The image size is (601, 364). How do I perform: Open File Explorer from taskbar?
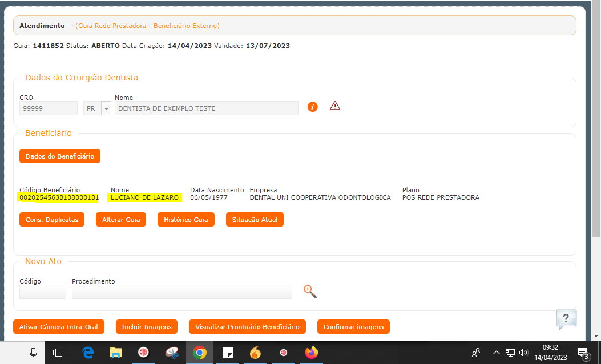tap(115, 353)
